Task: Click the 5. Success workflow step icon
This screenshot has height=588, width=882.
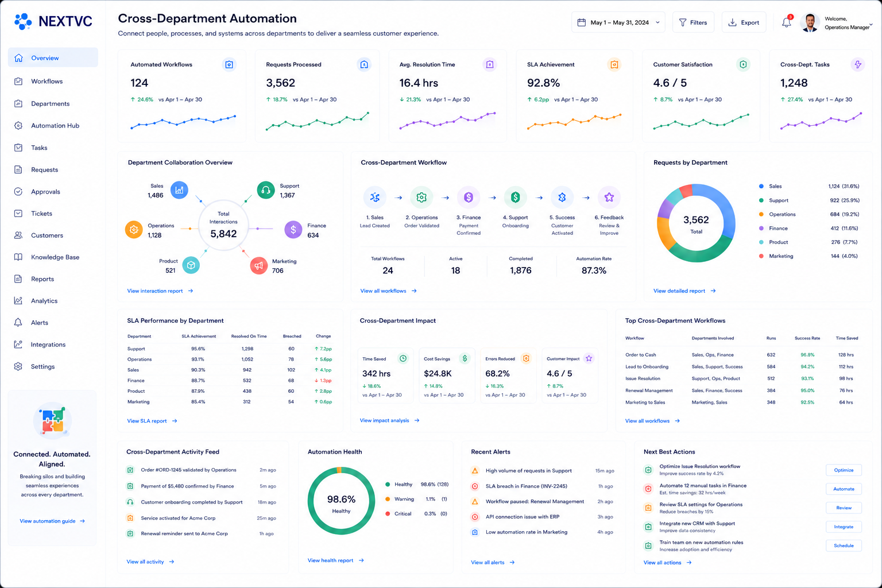Action: (562, 198)
